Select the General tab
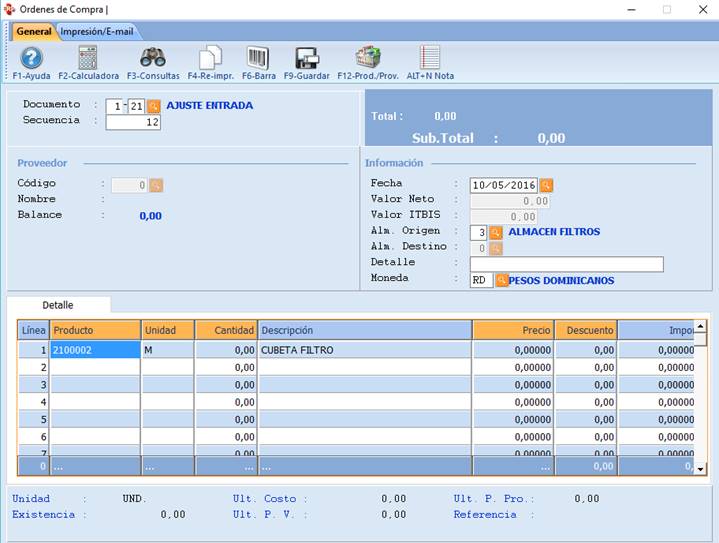The height and width of the screenshot is (543, 719). [x=33, y=32]
